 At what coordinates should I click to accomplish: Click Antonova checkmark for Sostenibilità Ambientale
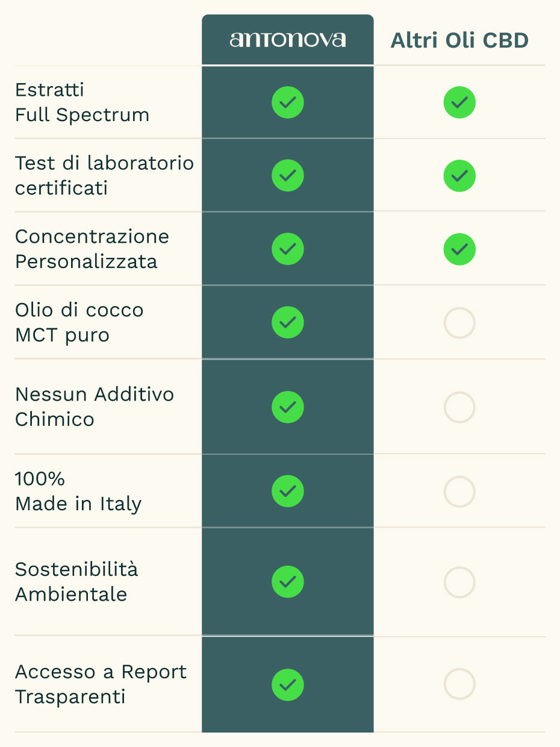288,582
